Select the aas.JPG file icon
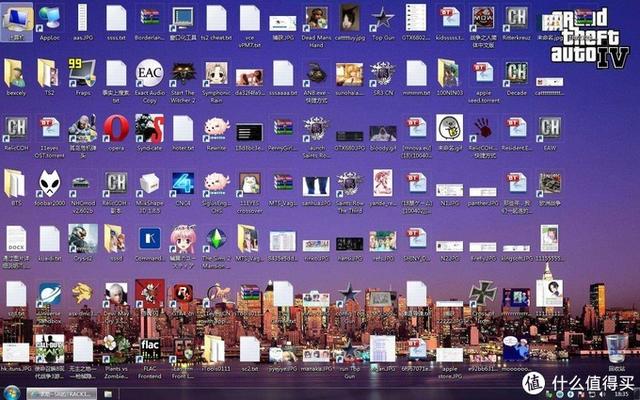The height and width of the screenshot is (400, 640). pos(83,18)
